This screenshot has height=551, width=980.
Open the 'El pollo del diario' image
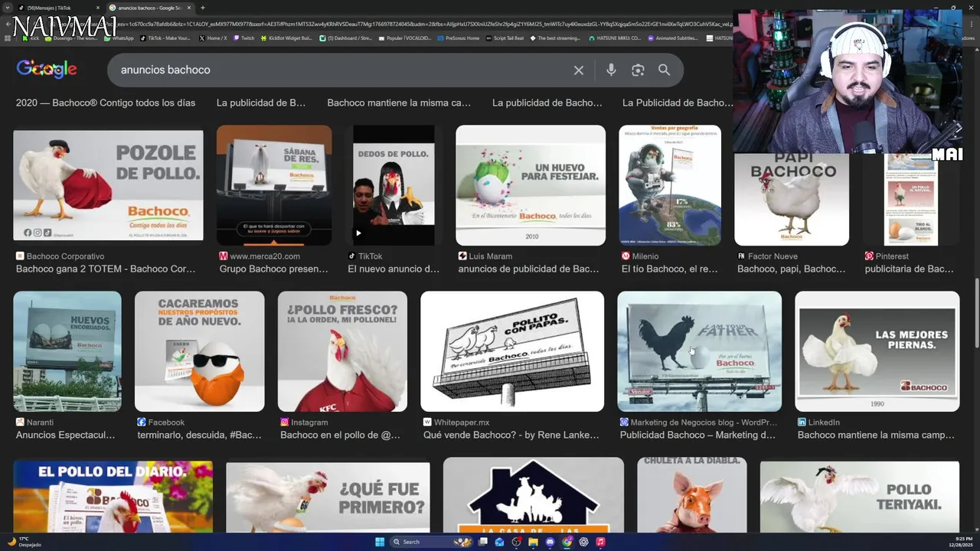(x=113, y=496)
